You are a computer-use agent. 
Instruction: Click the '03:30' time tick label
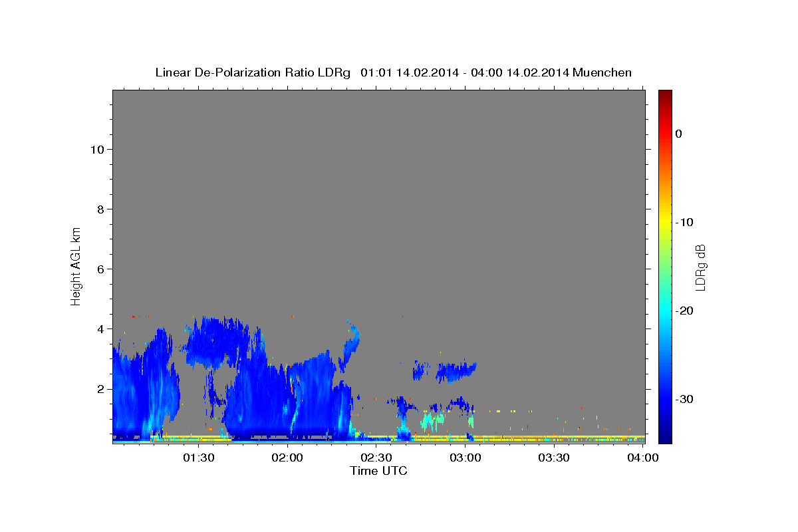(553, 458)
